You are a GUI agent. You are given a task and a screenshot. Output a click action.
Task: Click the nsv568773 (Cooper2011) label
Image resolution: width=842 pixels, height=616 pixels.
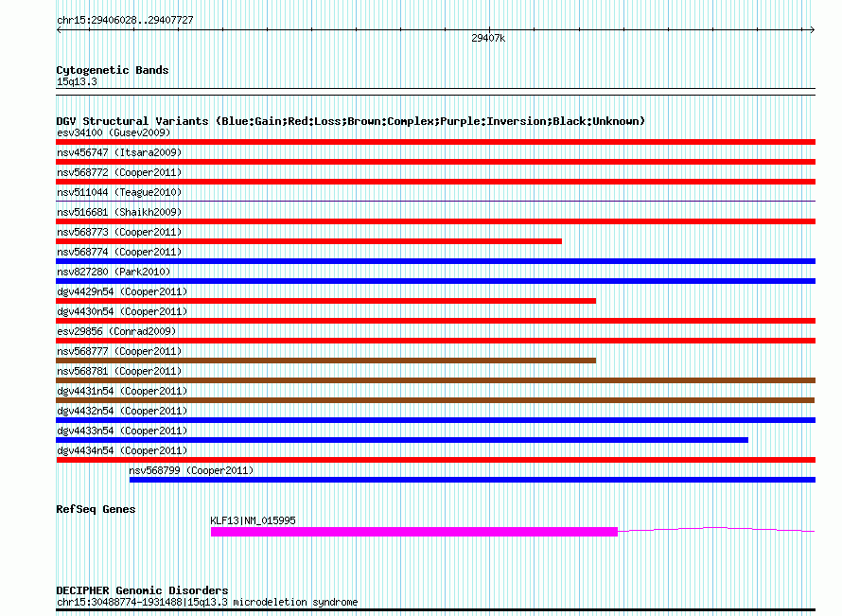point(119,232)
